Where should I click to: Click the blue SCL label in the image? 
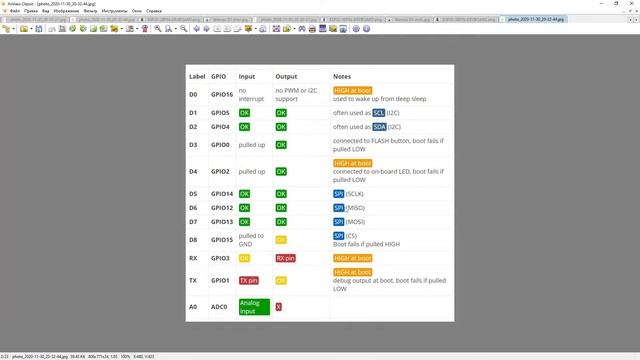pos(379,113)
